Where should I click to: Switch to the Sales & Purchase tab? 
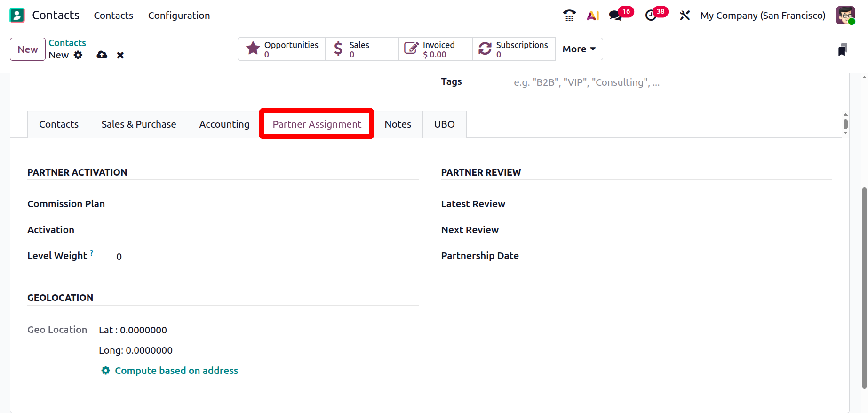(139, 124)
